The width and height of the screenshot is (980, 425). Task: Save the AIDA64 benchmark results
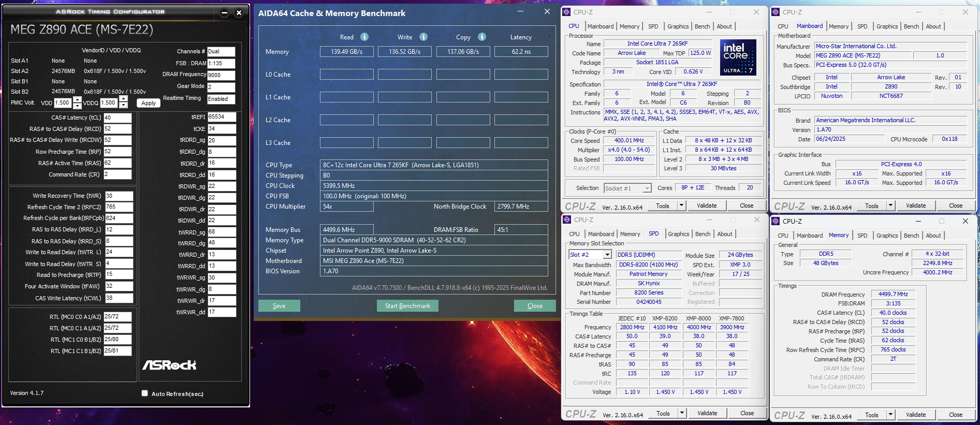(x=279, y=306)
